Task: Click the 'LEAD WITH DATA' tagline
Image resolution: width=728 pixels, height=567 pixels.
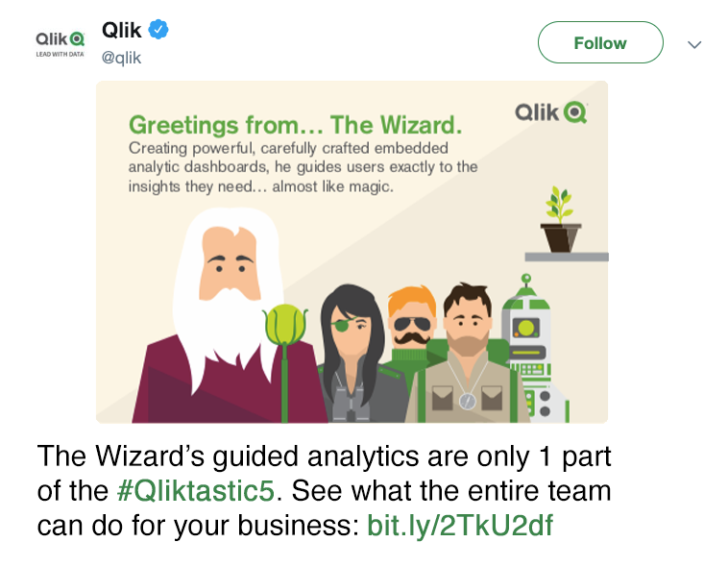Action: [x=60, y=55]
